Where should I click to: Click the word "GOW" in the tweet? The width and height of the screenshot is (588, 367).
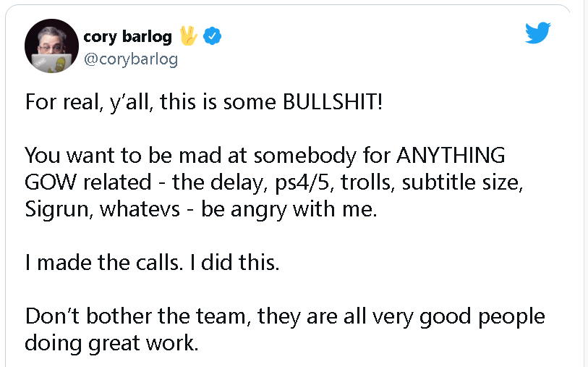[x=51, y=182]
